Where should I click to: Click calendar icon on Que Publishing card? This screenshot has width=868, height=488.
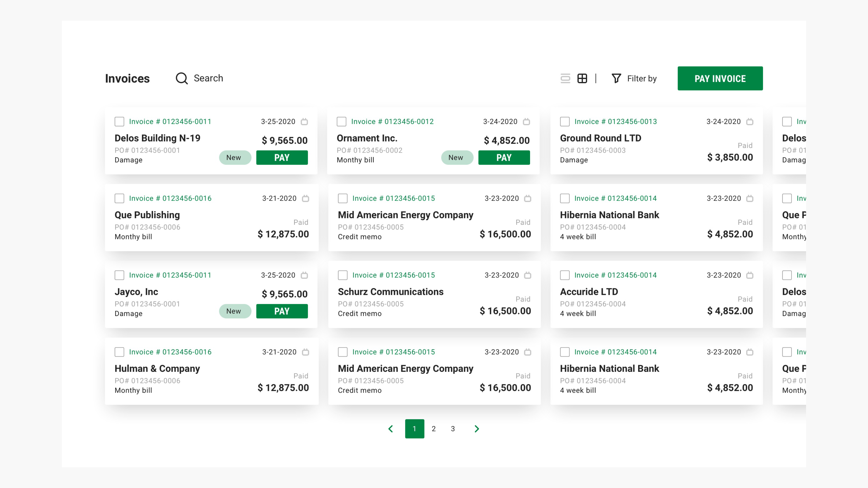tap(305, 198)
